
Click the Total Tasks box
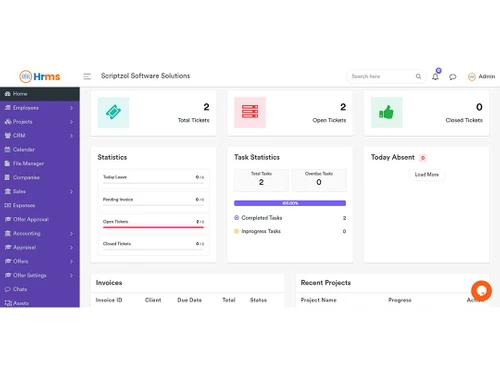261,180
